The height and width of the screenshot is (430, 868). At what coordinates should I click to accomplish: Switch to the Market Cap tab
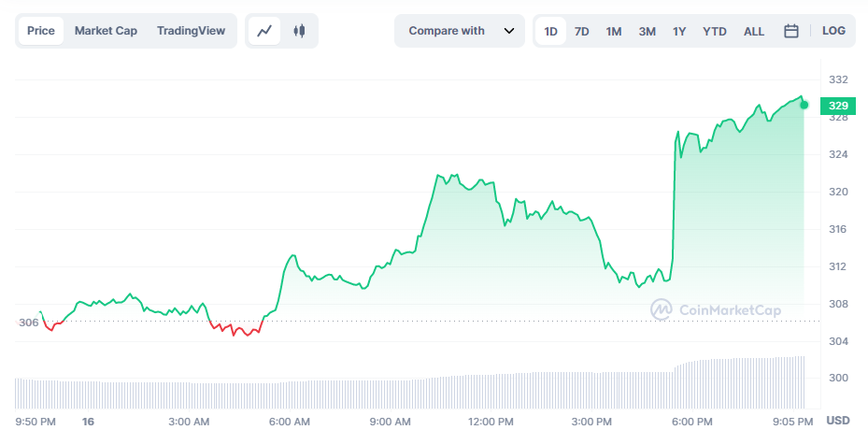pyautogui.click(x=106, y=31)
